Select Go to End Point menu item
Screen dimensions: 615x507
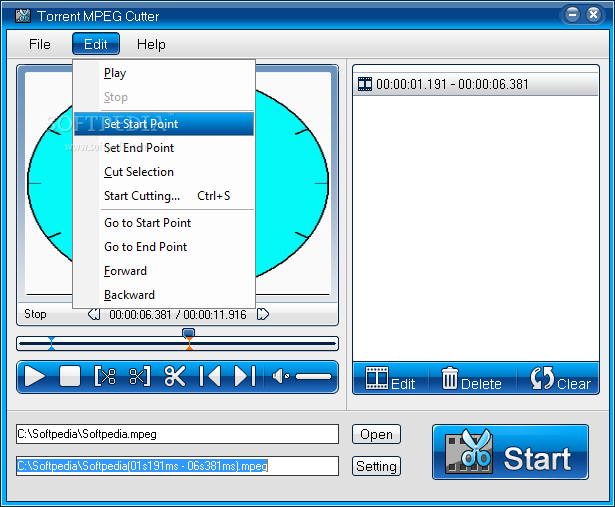[164, 247]
